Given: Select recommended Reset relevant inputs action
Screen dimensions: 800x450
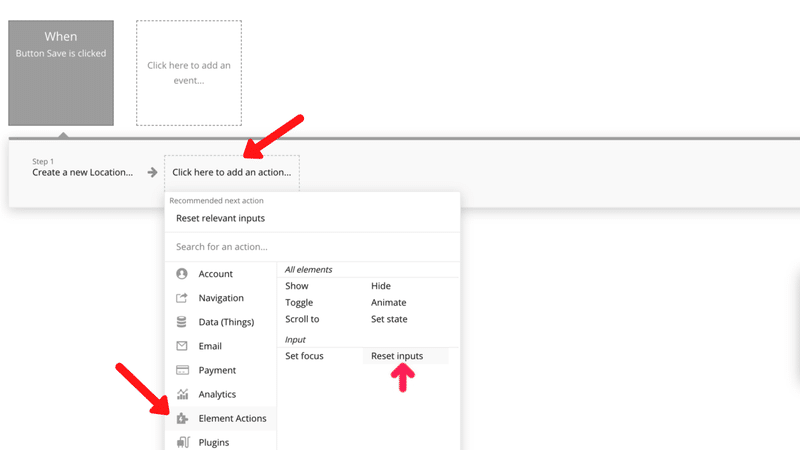Looking at the screenshot, I should (x=220, y=218).
